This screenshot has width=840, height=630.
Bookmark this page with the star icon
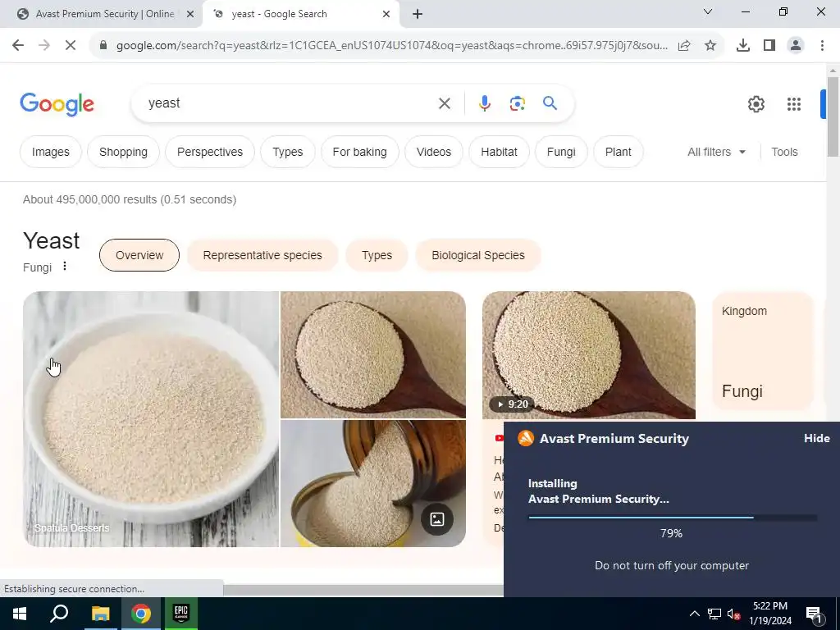point(710,46)
